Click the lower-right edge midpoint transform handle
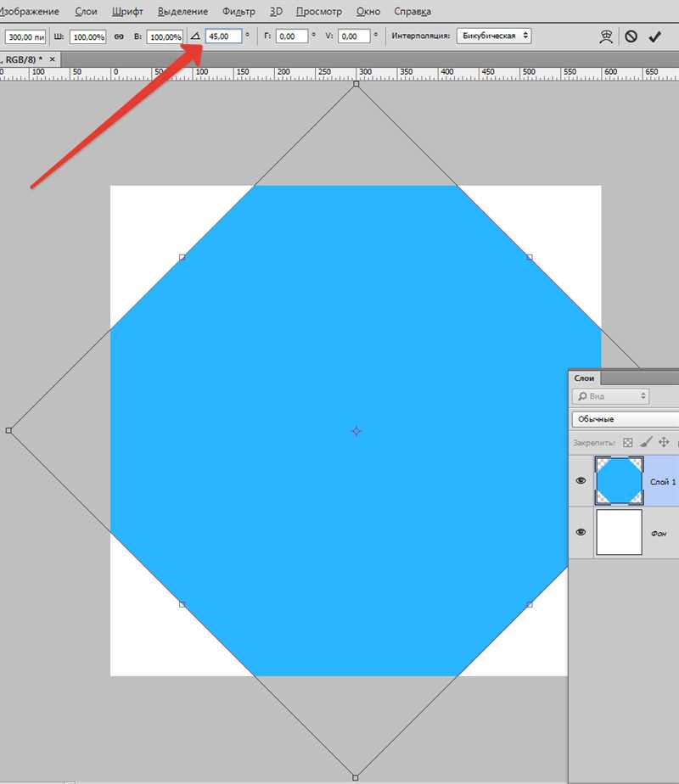This screenshot has height=784, width=679. pos(530,604)
